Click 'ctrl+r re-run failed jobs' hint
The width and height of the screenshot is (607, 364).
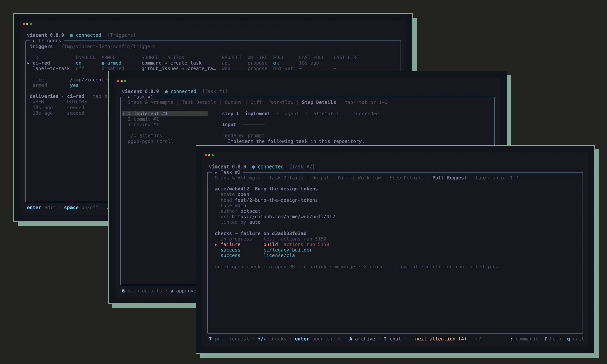pos(462,267)
